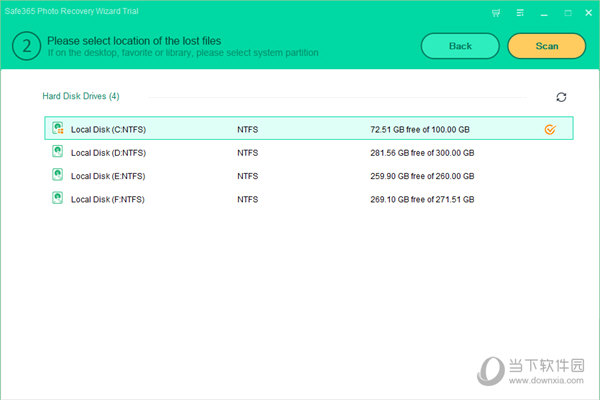
Task: Click the step 2 circle indicator
Action: 26,46
